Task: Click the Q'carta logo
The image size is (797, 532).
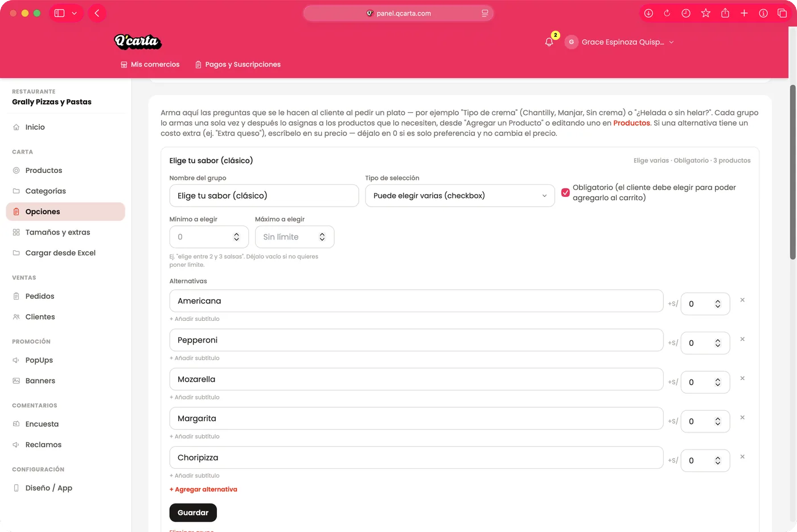Action: tap(138, 41)
